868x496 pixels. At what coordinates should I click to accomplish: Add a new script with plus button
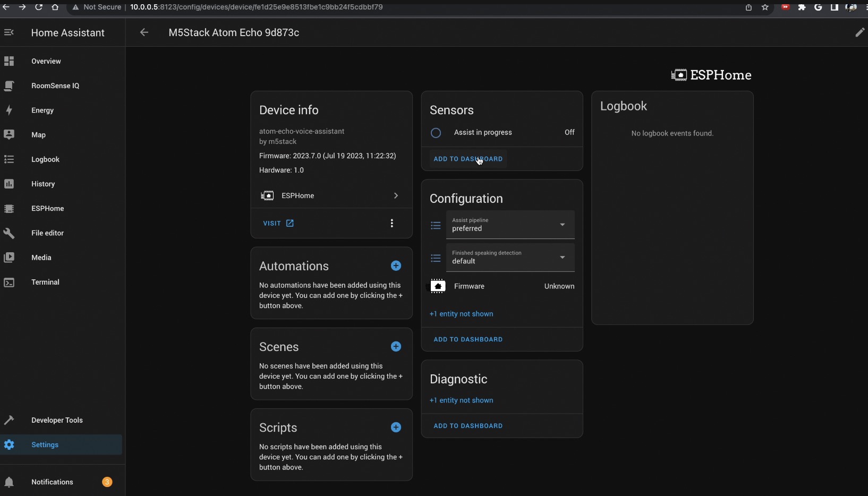coord(396,427)
